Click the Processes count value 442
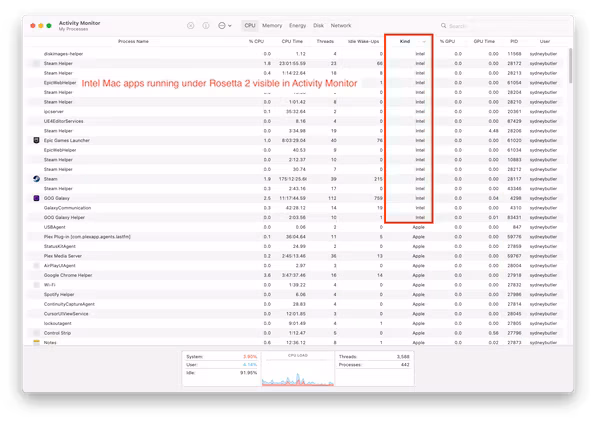This screenshot has height=422, width=596. coord(405,365)
